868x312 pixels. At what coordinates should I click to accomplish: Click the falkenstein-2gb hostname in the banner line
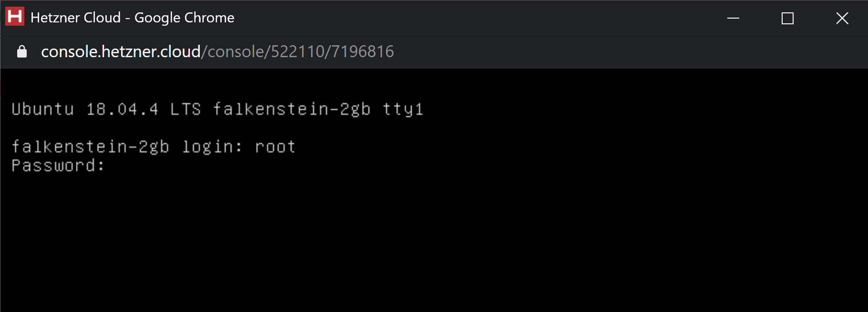coord(291,110)
